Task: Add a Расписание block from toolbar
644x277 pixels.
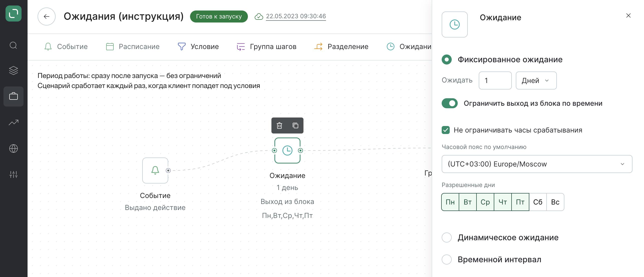Action: pos(133,46)
